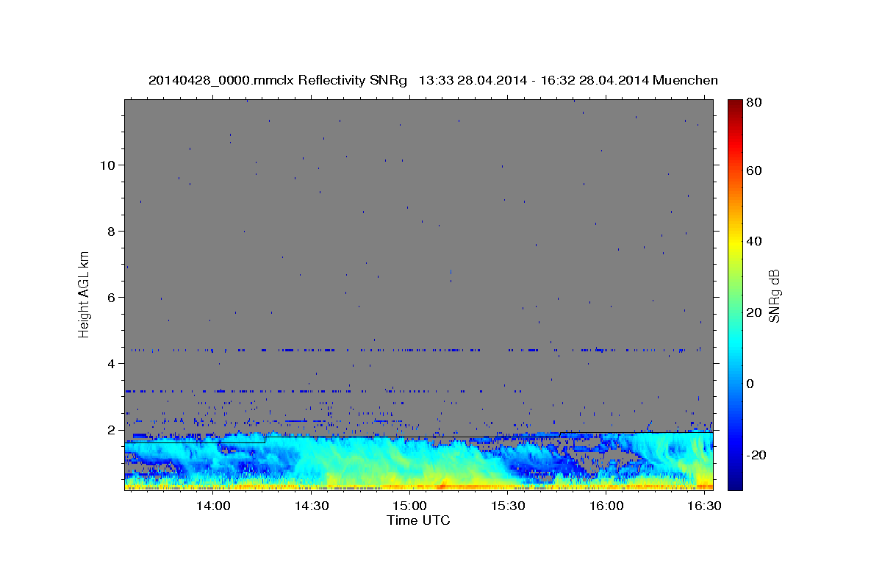This screenshot has width=882, height=588.
Task: Click the height tick label 6
Action: (111, 297)
